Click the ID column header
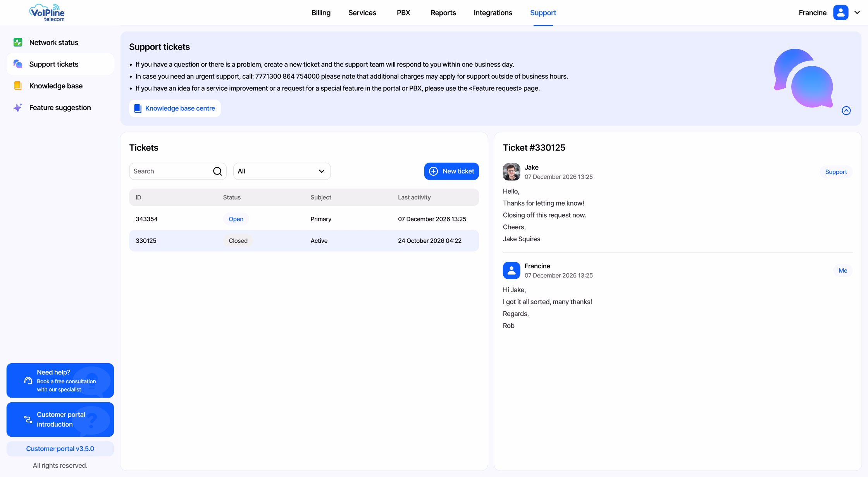868x477 pixels. click(x=138, y=197)
